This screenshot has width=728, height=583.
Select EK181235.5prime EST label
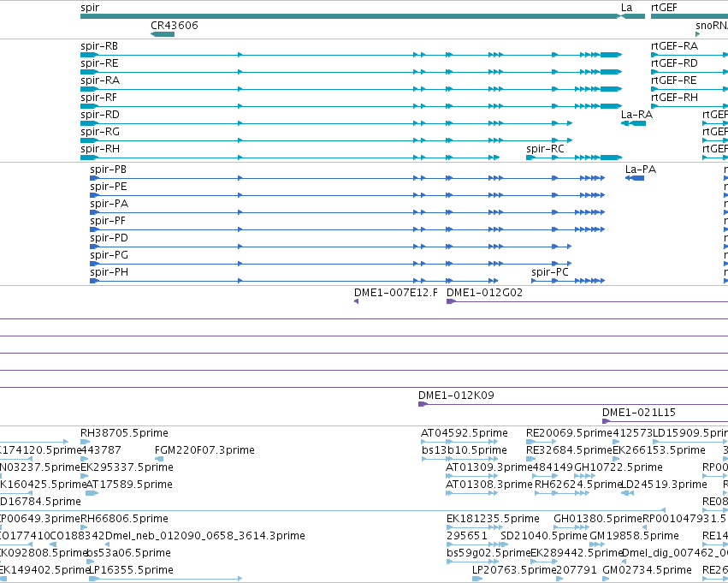click(x=493, y=519)
